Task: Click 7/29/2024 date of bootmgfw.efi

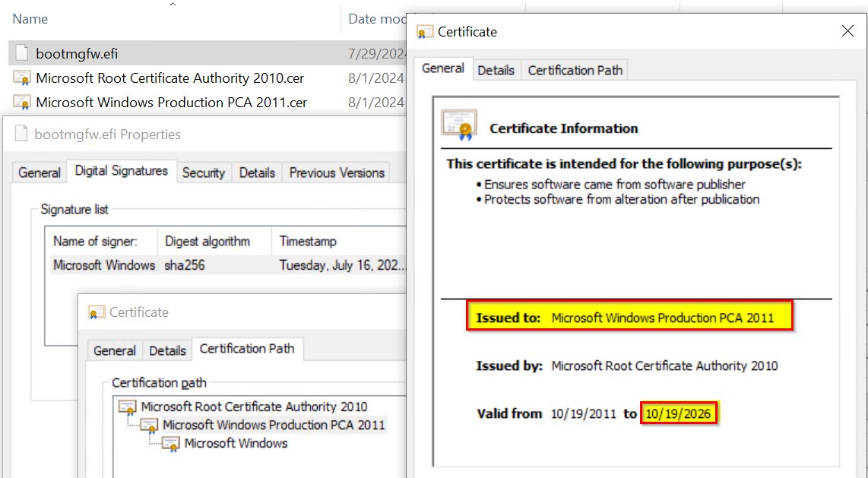Action: point(378,54)
